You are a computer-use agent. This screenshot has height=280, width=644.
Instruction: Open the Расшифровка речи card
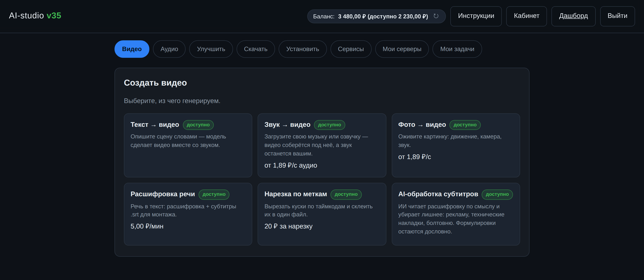(188, 214)
